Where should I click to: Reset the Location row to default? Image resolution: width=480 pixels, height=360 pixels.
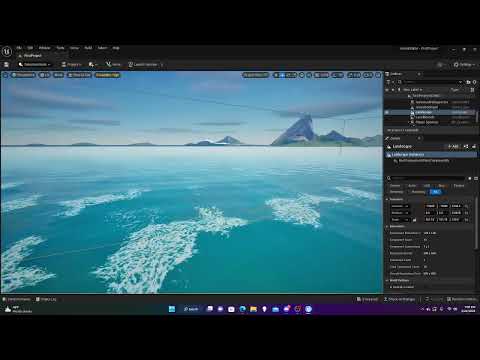pos(467,206)
